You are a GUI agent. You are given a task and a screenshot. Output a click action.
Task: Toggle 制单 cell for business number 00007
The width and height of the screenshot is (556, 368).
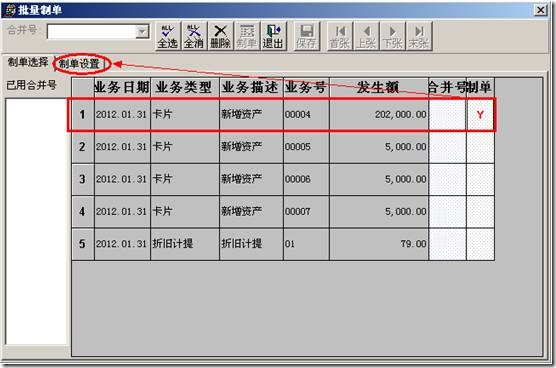480,211
